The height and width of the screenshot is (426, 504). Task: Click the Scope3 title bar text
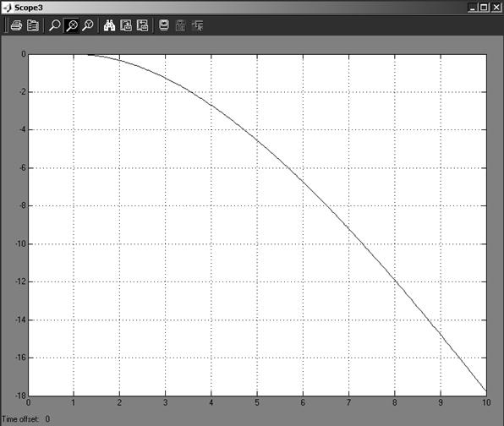[x=28, y=8]
